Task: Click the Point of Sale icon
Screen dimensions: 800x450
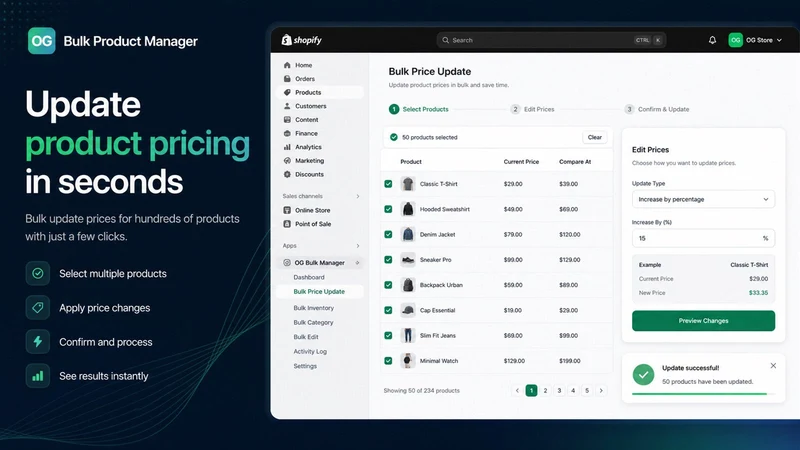Action: [287, 223]
